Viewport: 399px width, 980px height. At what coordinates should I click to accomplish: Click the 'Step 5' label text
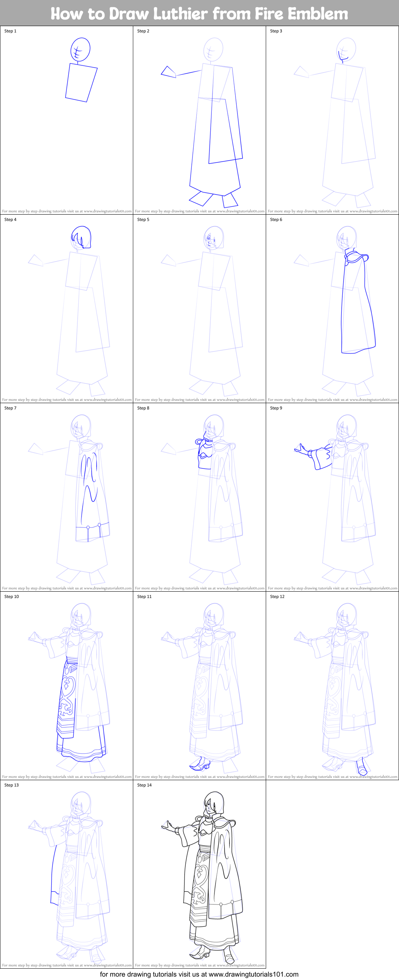tap(143, 219)
